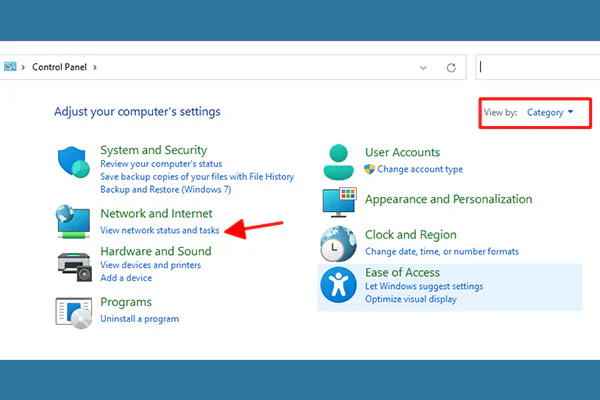Image resolution: width=600 pixels, height=400 pixels.
Task: Open the Ease of Access category
Action: pos(402,273)
